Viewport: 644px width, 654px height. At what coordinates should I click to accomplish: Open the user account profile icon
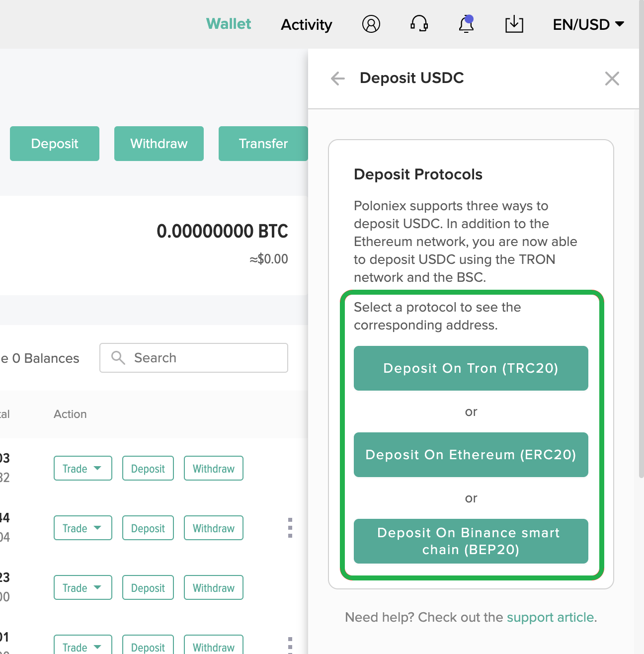click(x=371, y=24)
